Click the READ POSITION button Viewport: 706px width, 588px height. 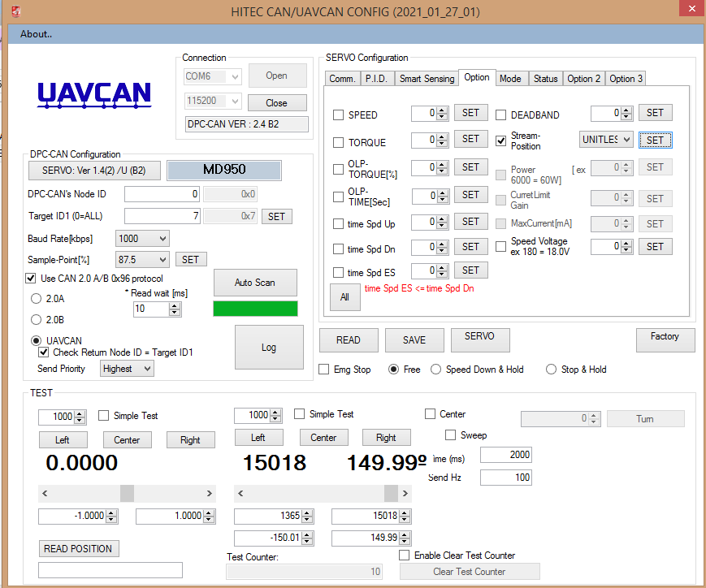[78, 549]
